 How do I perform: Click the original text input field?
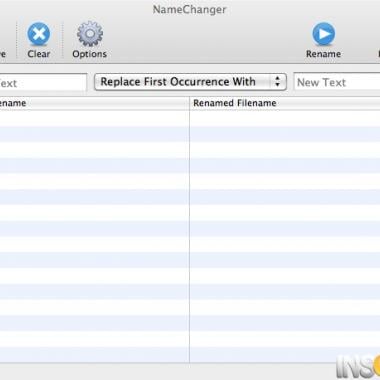pyautogui.click(x=43, y=82)
